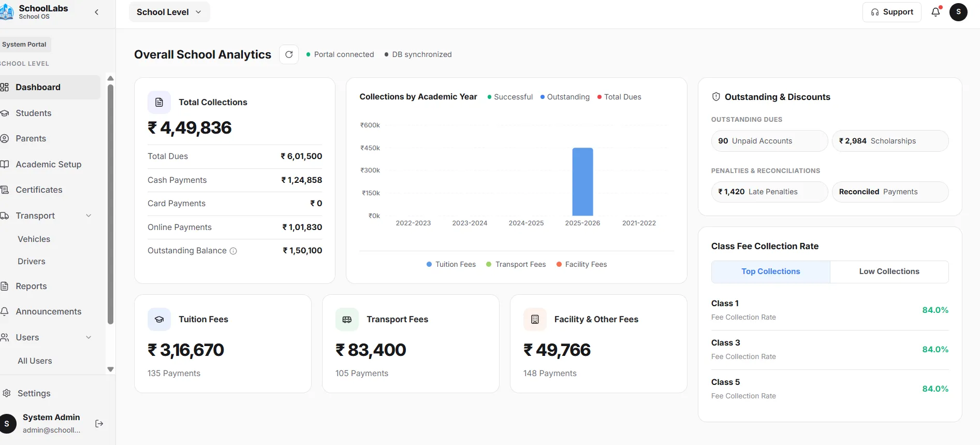
Task: Click the Parents person icon
Action: [5, 138]
